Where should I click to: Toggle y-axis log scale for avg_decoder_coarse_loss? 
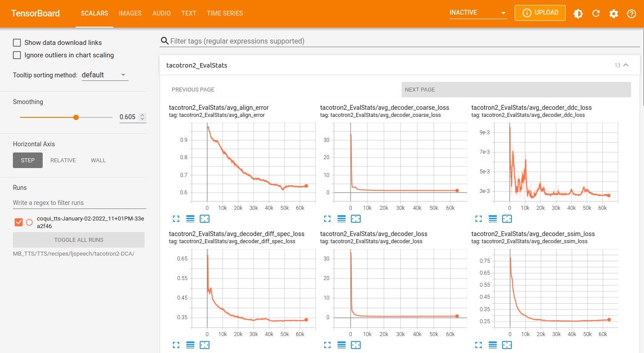pyautogui.click(x=342, y=218)
